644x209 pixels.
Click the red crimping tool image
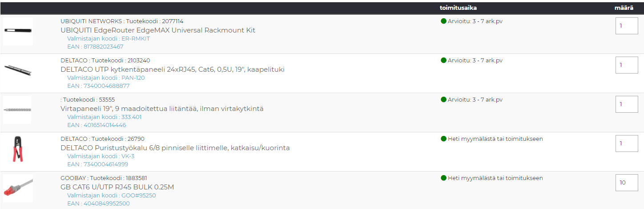(18, 149)
